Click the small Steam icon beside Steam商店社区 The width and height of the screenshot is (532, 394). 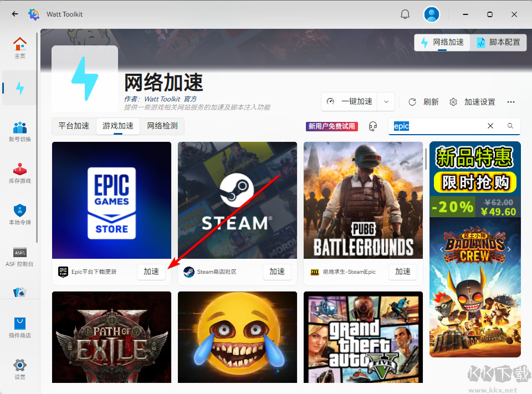tap(188, 272)
